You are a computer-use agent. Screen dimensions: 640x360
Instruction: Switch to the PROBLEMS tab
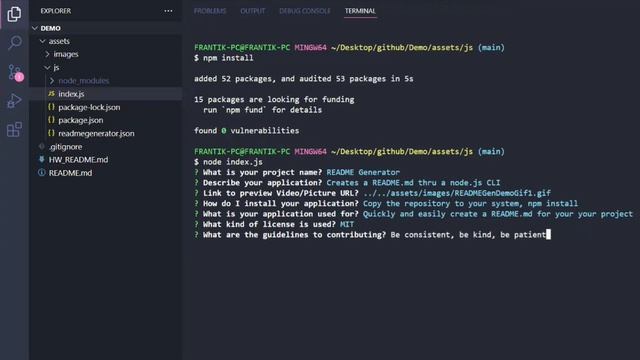pyautogui.click(x=210, y=11)
